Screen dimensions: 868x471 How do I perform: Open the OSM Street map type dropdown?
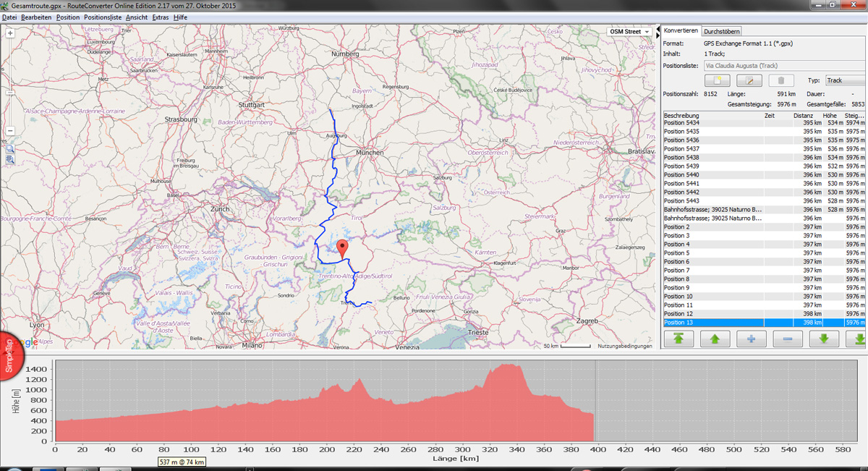pos(629,32)
